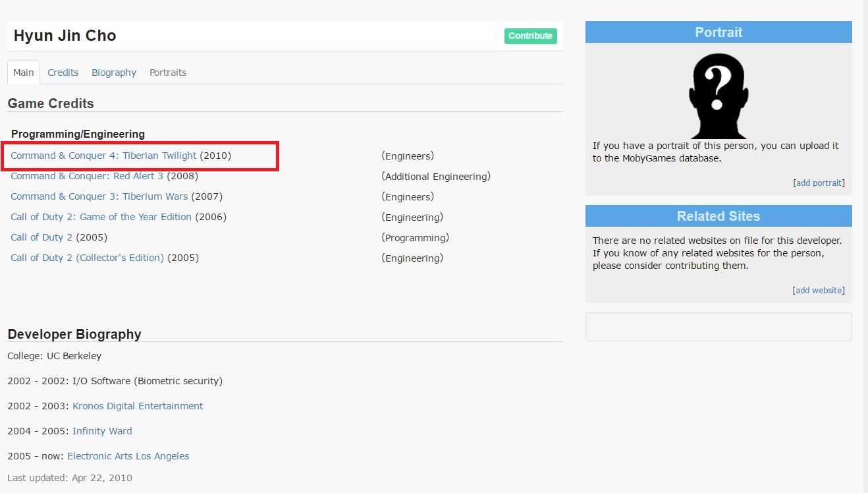The width and height of the screenshot is (868, 493).
Task: Open Command & Conquer: Red Alert 3 link
Action: 87,176
